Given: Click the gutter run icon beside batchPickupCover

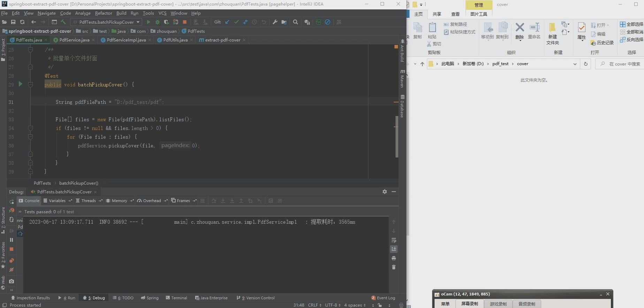Looking at the screenshot, I should pos(20,84).
